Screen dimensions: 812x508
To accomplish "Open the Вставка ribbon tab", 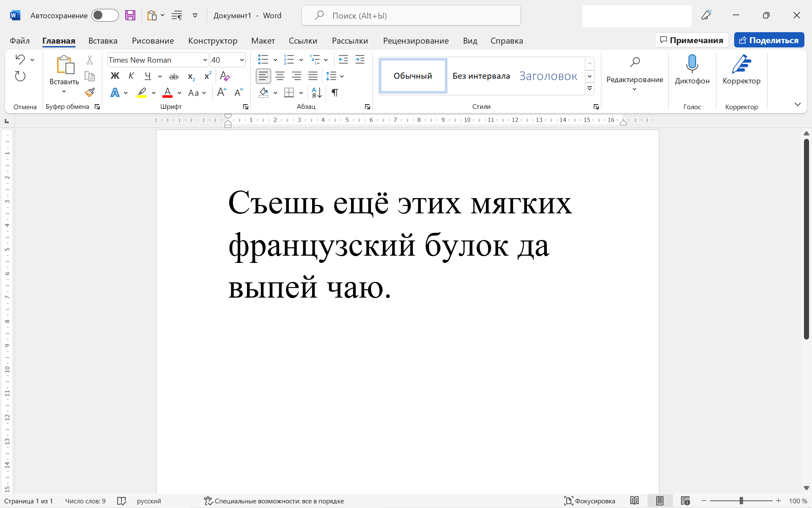I will [x=103, y=40].
